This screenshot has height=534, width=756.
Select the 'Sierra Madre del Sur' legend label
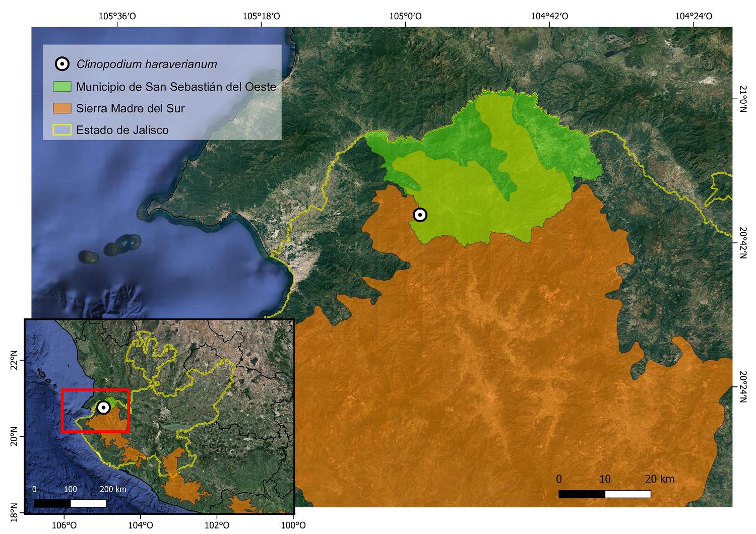click(131, 108)
